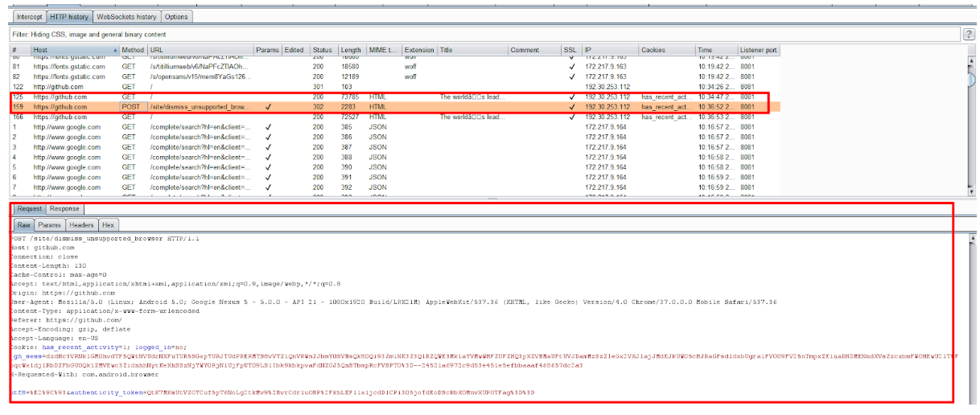
Task: Sort by the Title column header
Action: pyautogui.click(x=472, y=50)
